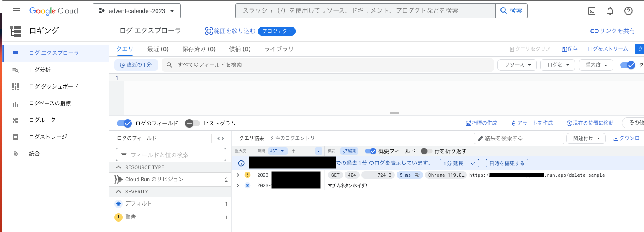This screenshot has height=232, width=644.
Task: Click the code brackets collapse icon
Action: click(x=221, y=138)
